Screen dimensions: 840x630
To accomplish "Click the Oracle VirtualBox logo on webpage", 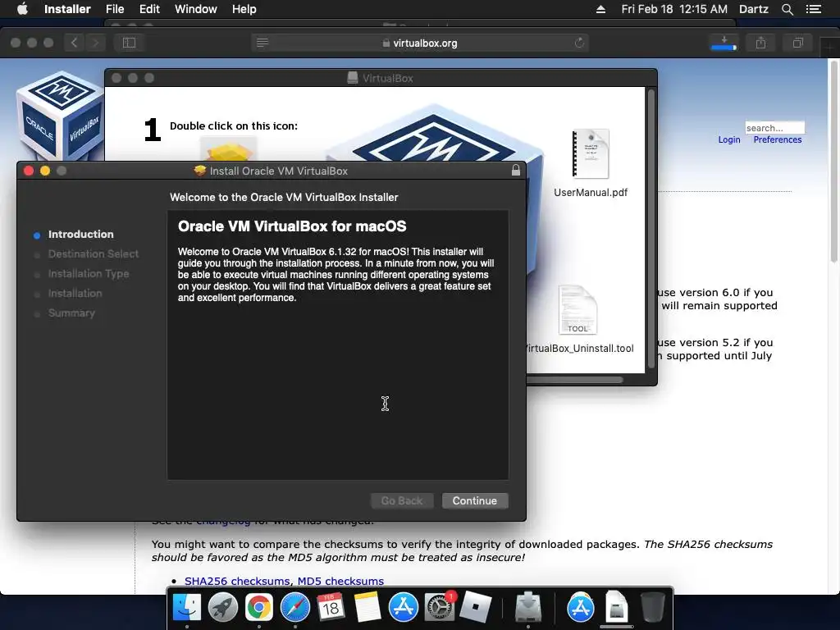I will 59,116.
